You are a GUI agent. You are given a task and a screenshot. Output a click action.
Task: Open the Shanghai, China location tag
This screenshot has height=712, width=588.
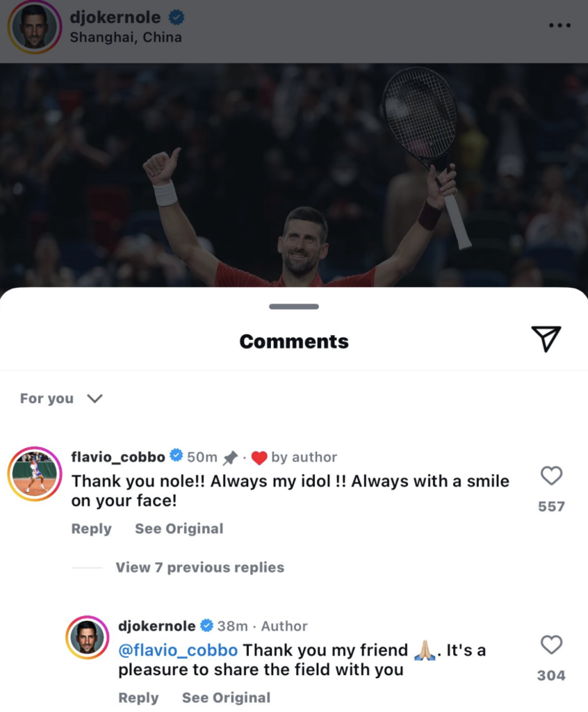click(126, 38)
